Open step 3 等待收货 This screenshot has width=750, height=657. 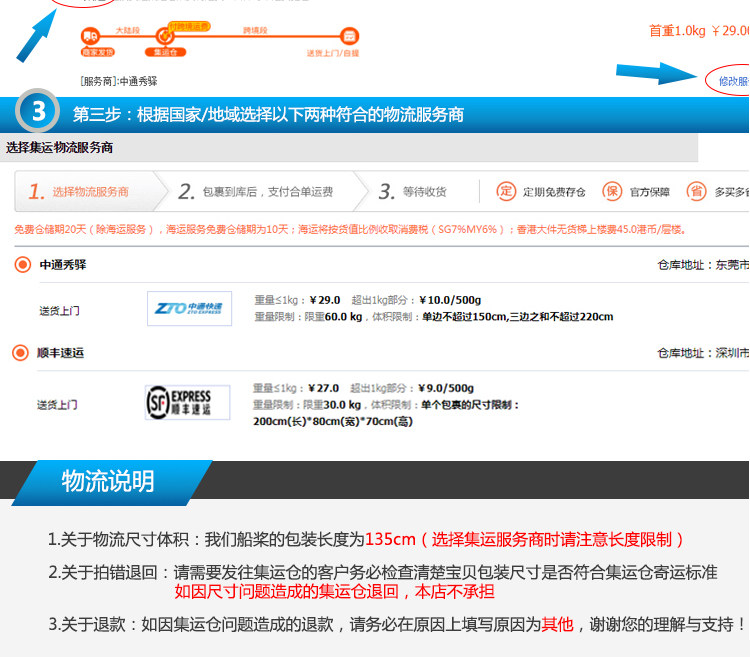(x=412, y=192)
